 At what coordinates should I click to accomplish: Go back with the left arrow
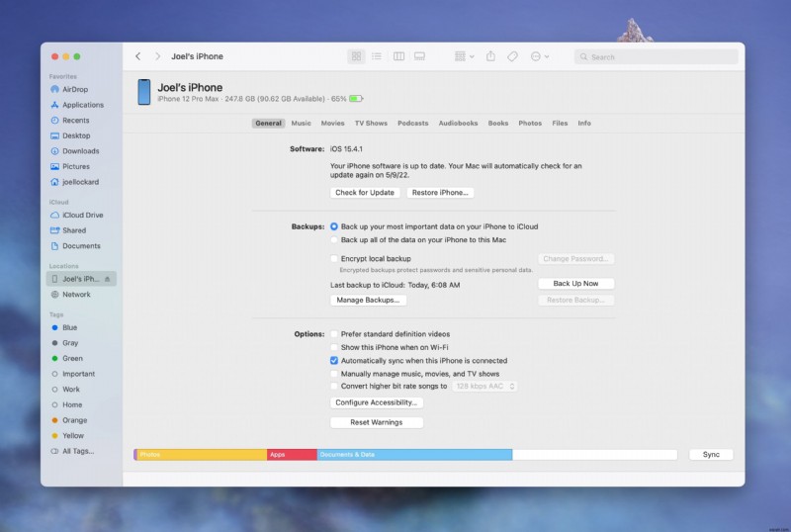[x=137, y=57]
